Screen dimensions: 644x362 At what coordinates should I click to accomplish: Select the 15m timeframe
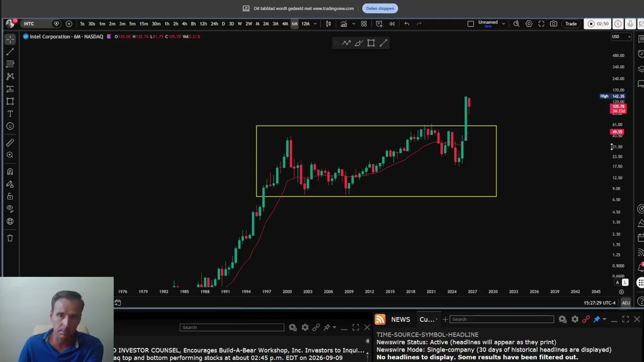pyautogui.click(x=144, y=24)
